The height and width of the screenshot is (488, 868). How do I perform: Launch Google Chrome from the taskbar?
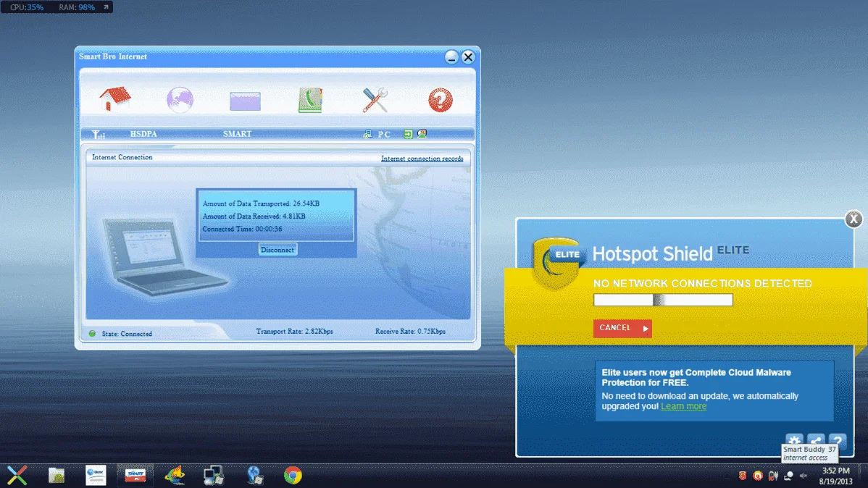(x=293, y=475)
